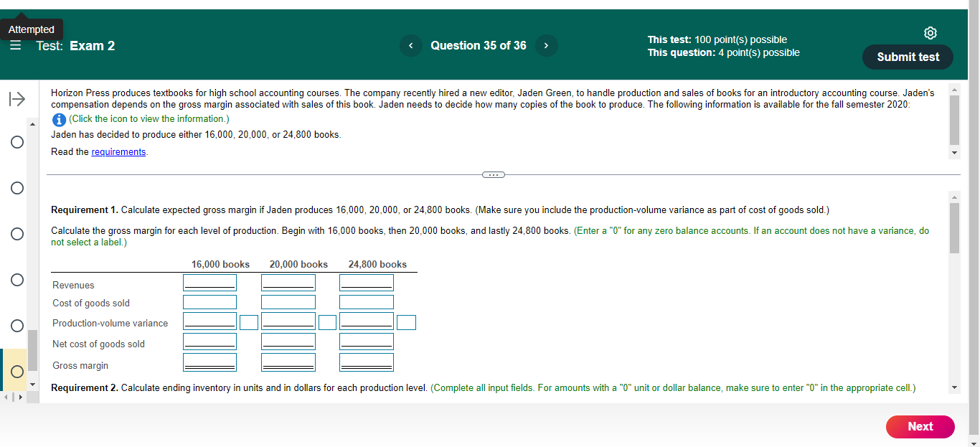Viewport: 980px width, 447px height.
Task: Select the first question circle in the sidebar
Action: (17, 142)
